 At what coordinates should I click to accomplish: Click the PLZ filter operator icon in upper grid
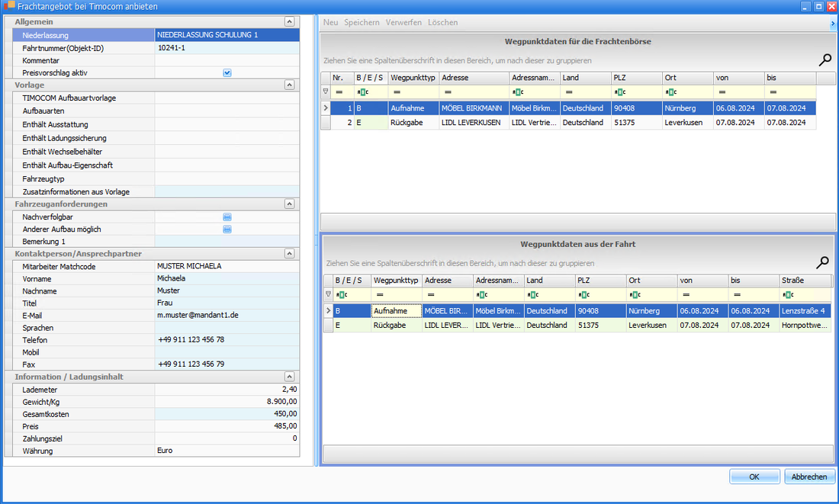pos(619,91)
